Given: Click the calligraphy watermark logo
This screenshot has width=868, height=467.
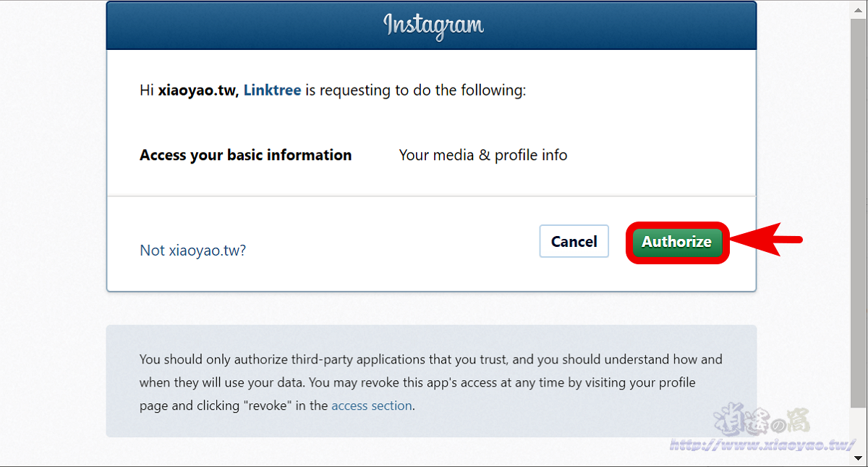Looking at the screenshot, I should (762, 418).
